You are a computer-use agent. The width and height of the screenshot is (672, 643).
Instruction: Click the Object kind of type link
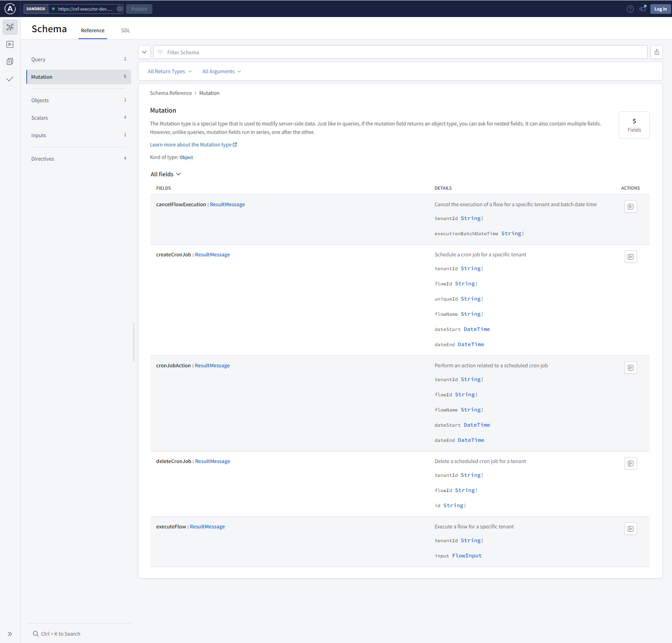tap(186, 157)
